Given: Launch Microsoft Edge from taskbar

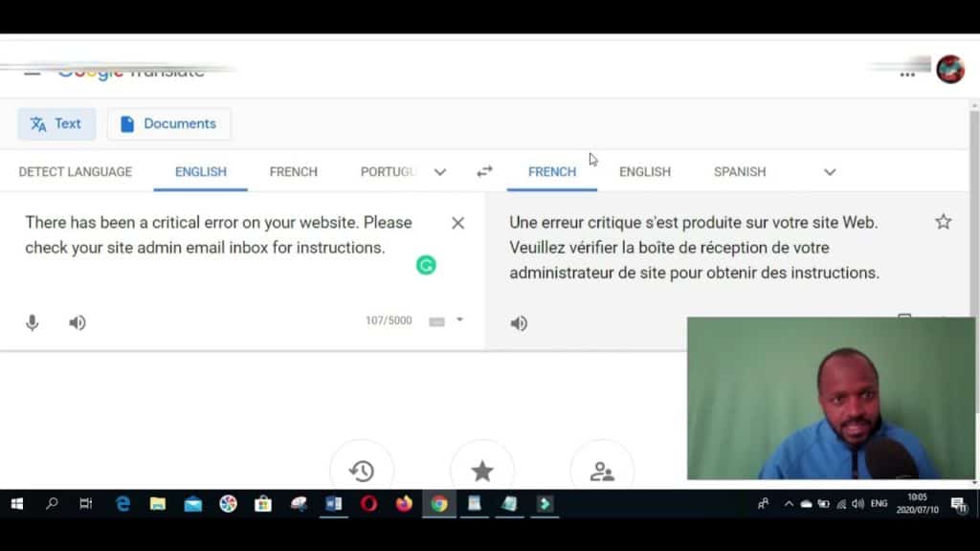Looking at the screenshot, I should click(123, 503).
